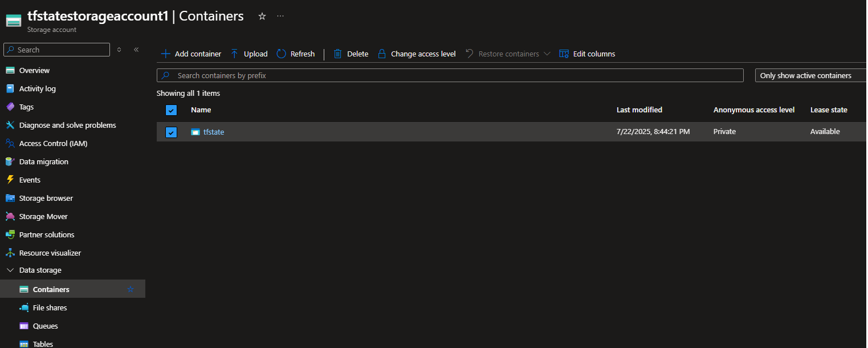Open the tfstate container link
This screenshot has width=868, height=348.
pos(214,132)
